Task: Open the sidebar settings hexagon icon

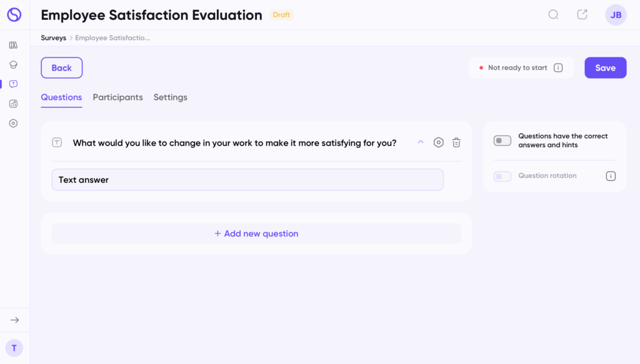Action: pos(13,123)
